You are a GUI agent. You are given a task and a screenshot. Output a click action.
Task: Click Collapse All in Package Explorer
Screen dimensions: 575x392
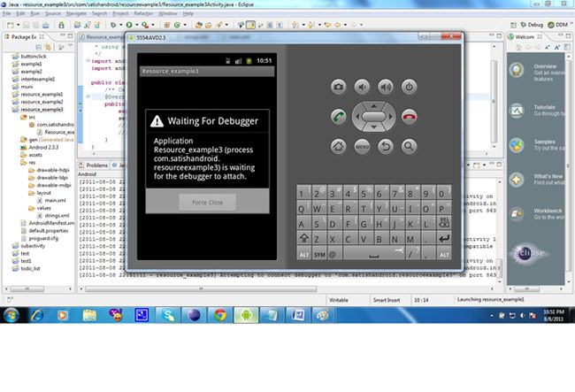coord(39,47)
